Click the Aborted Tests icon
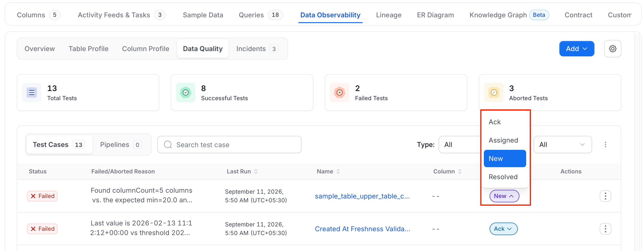Viewport: 644px width, 251px height. coord(493,92)
